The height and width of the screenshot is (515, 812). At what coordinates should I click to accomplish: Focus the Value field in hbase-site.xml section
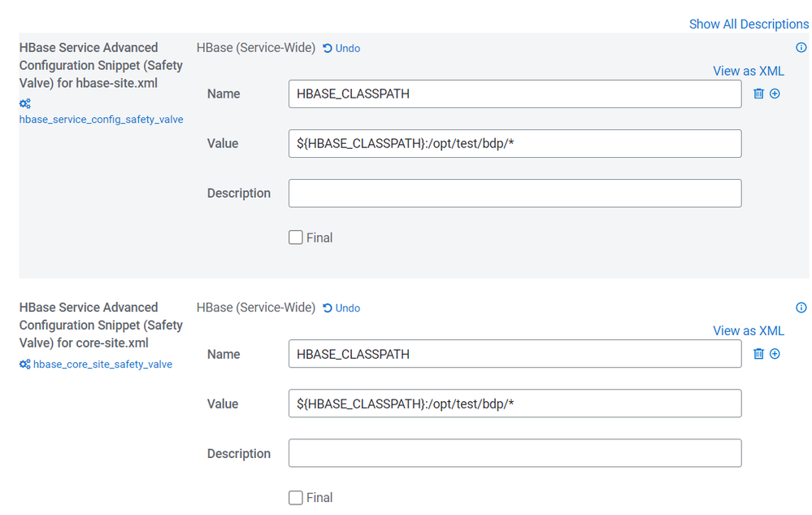(x=515, y=143)
